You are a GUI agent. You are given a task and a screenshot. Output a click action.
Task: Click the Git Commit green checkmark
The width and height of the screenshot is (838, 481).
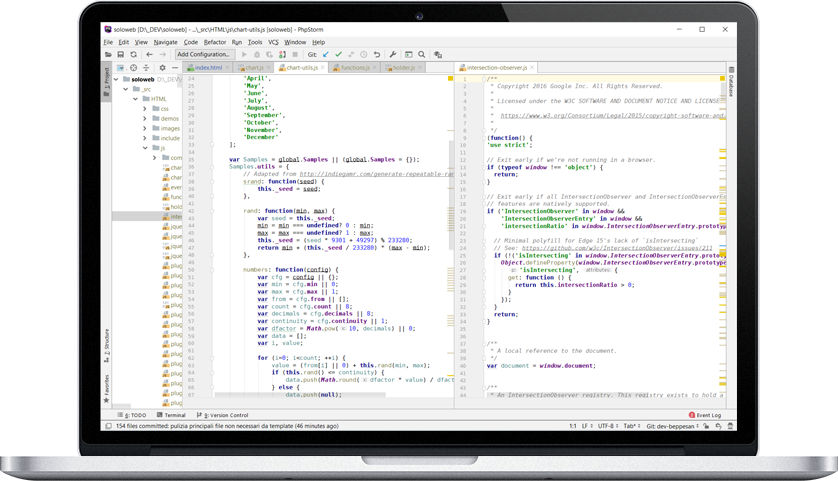coord(338,55)
